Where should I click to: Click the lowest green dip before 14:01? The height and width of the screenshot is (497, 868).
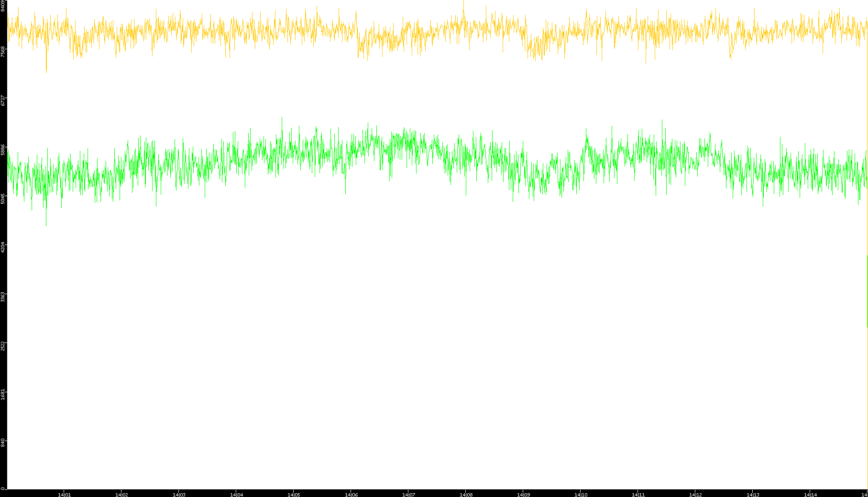(46, 224)
